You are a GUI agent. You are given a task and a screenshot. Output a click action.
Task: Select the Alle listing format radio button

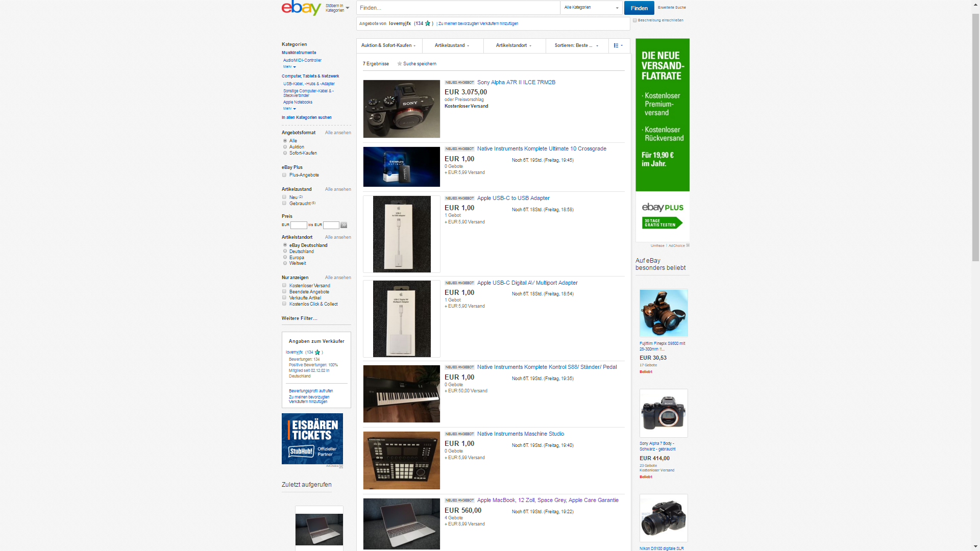[x=285, y=141]
